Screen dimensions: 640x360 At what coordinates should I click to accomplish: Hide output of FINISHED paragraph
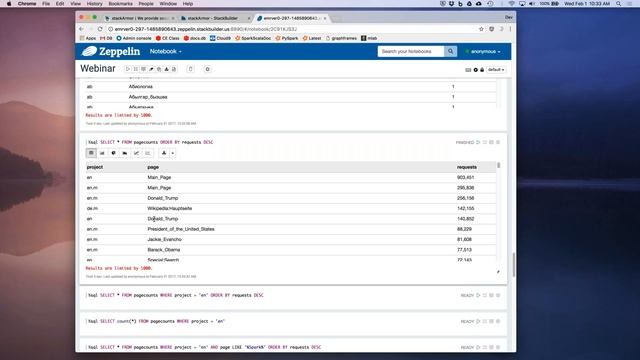click(491, 142)
